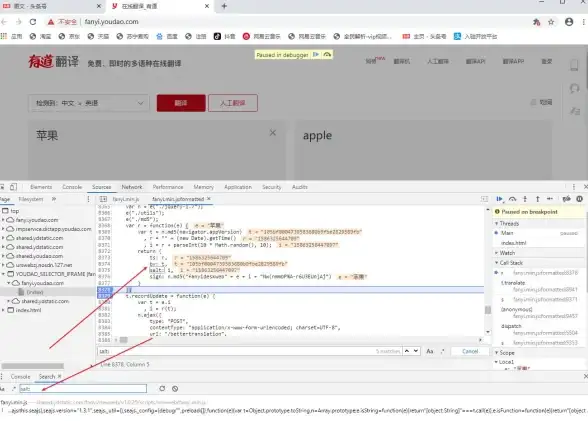Open the Application panel tab

(x=238, y=187)
